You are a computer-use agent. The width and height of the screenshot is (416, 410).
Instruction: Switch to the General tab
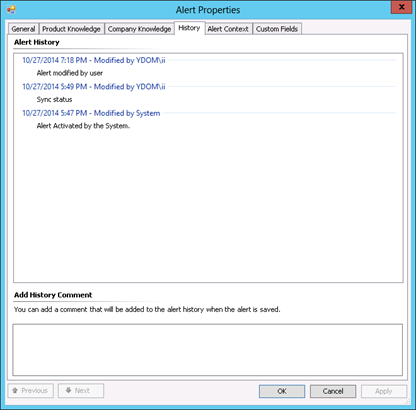[x=23, y=29]
